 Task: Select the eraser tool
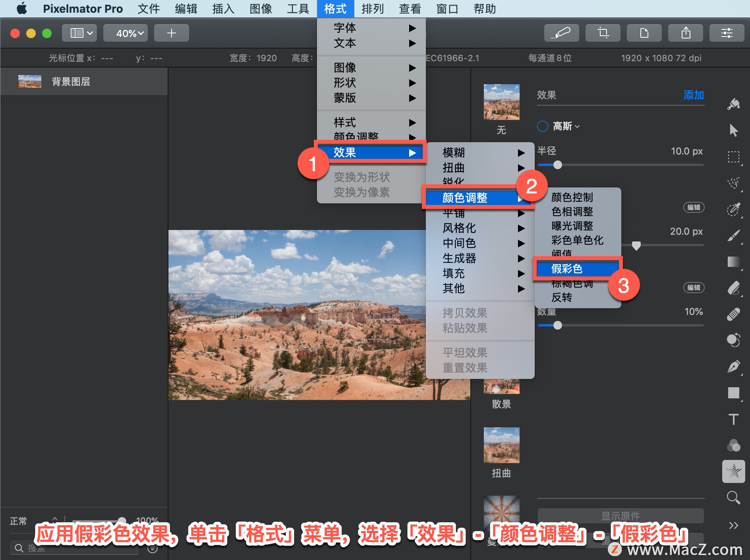733,288
